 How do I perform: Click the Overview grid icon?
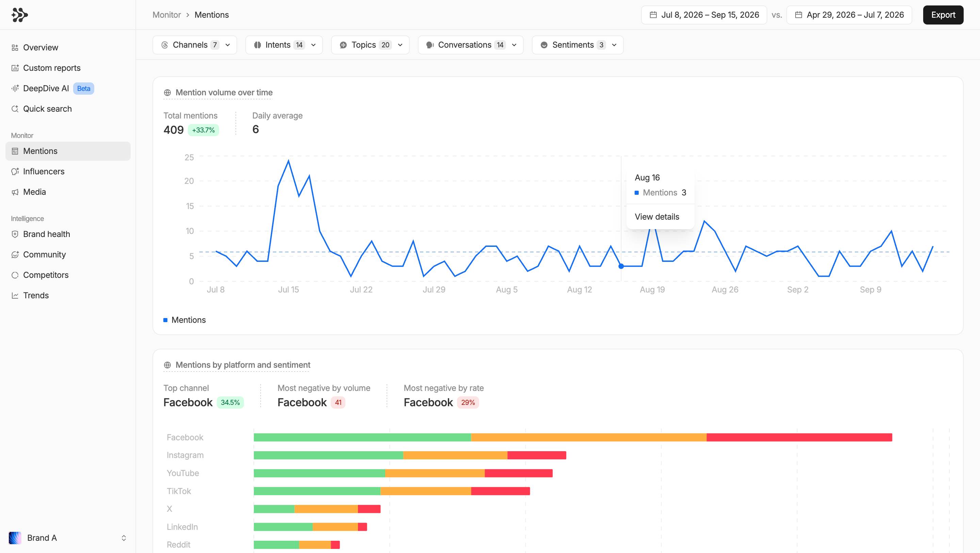point(15,48)
